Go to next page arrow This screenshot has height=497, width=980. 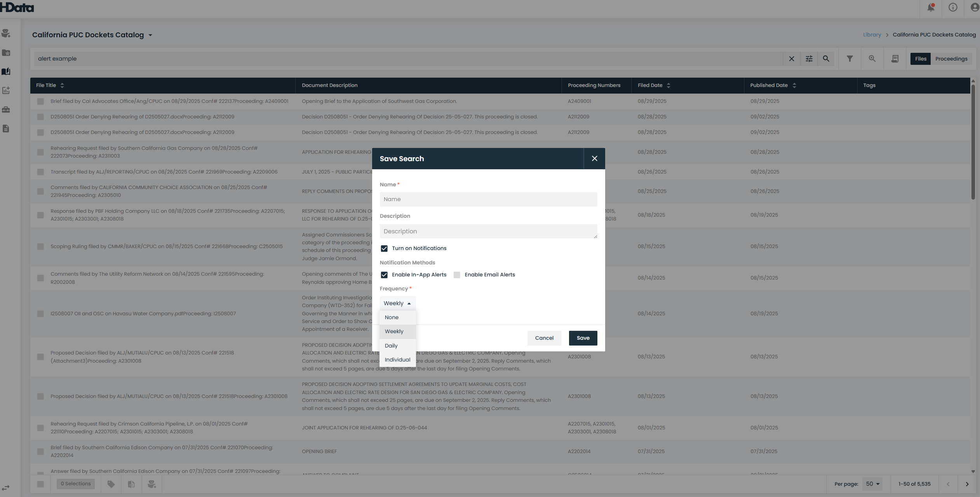[x=967, y=484]
